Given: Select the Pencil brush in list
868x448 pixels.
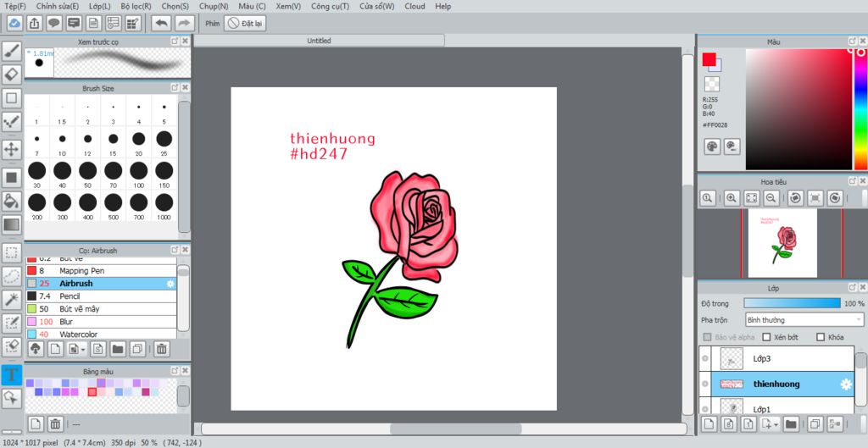Looking at the screenshot, I should 101,296.
